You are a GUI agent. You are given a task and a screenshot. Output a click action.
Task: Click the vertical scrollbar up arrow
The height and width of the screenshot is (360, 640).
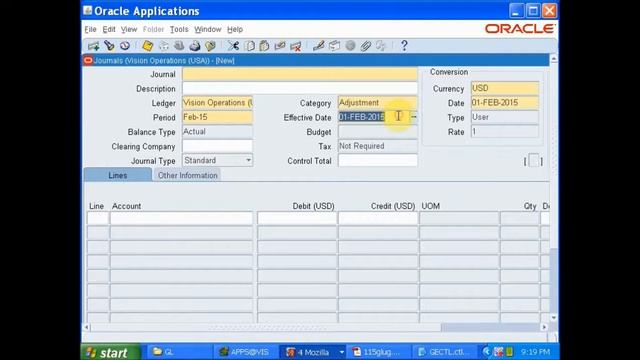click(x=554, y=59)
